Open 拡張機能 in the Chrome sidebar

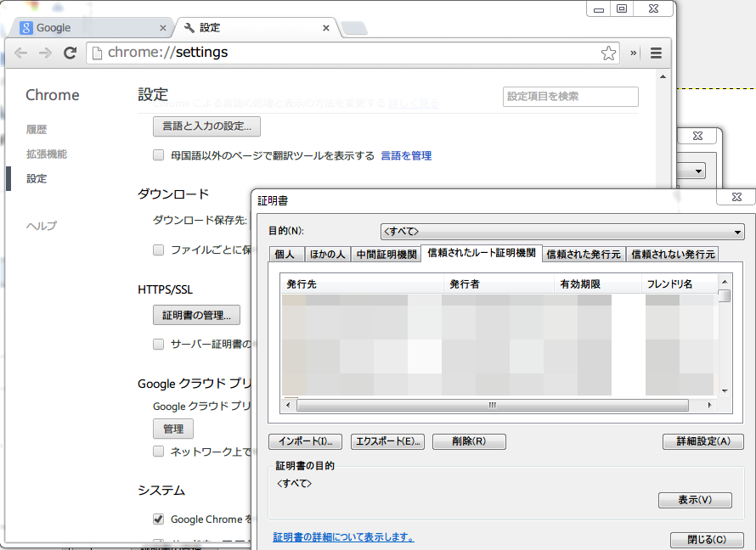click(46, 154)
